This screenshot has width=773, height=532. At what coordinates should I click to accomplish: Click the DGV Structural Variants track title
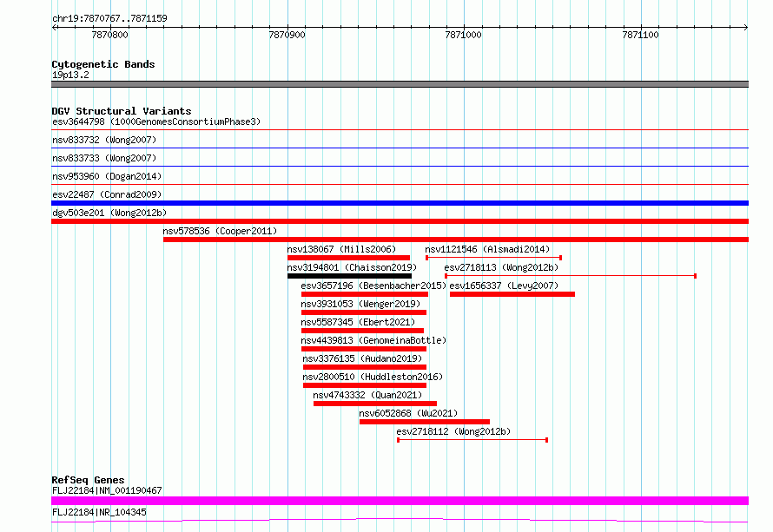click(x=122, y=111)
